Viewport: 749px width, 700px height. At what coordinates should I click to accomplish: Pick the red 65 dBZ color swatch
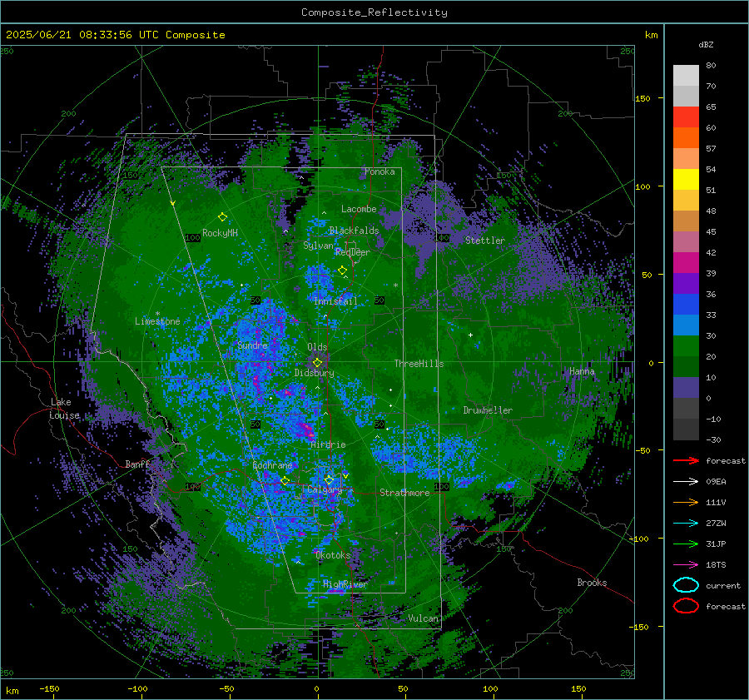686,117
